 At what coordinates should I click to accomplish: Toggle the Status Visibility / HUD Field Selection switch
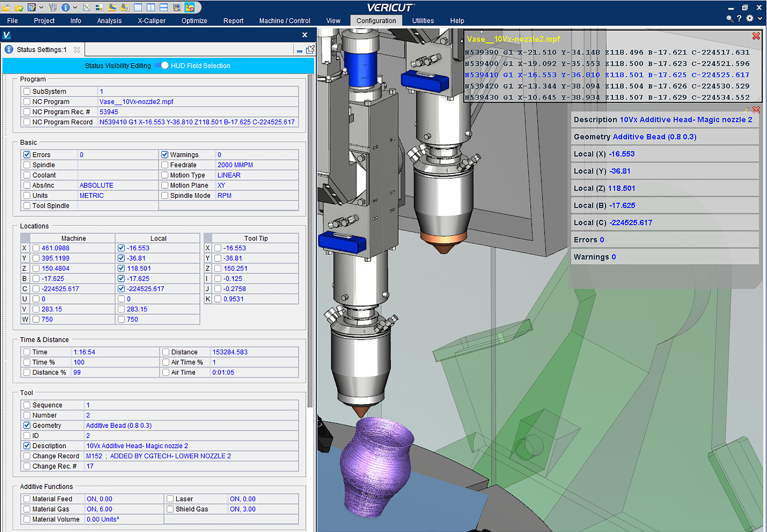click(x=162, y=65)
